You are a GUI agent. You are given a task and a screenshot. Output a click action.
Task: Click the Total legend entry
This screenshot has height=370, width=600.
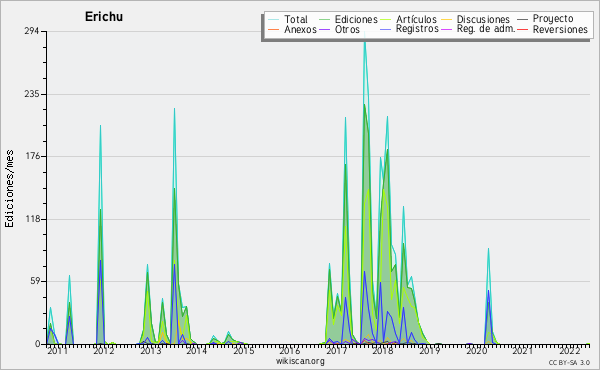[x=288, y=19]
